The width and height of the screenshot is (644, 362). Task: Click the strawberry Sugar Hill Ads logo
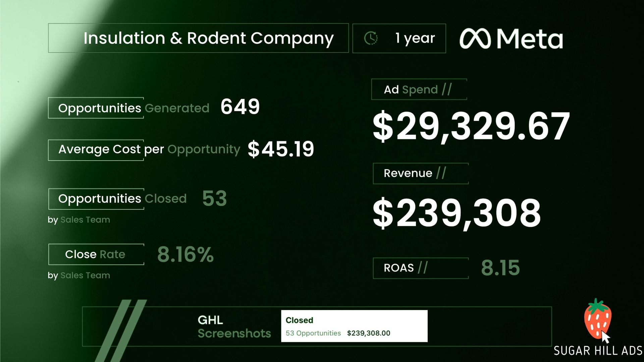tap(597, 319)
